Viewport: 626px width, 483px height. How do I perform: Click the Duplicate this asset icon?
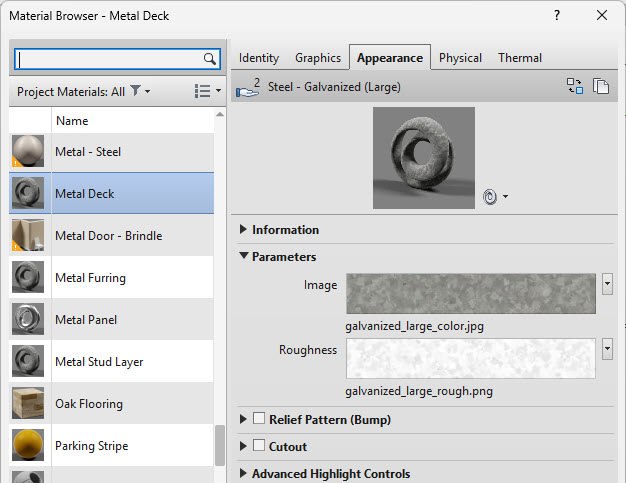pos(600,86)
